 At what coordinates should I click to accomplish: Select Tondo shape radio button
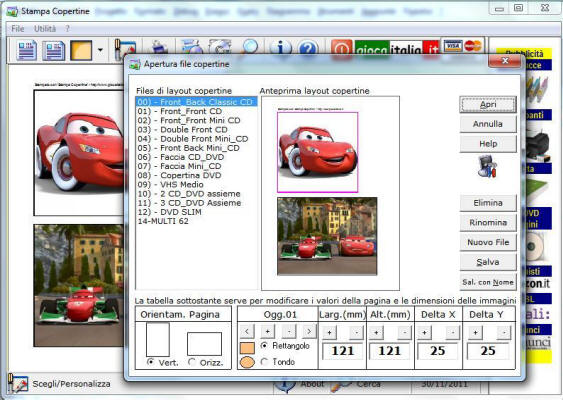[265, 362]
